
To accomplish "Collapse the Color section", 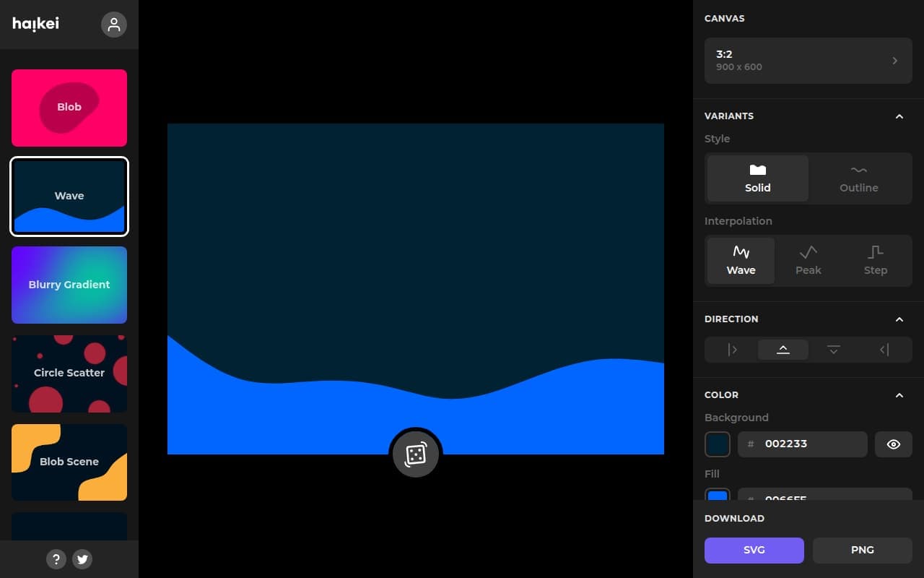I will tap(899, 395).
